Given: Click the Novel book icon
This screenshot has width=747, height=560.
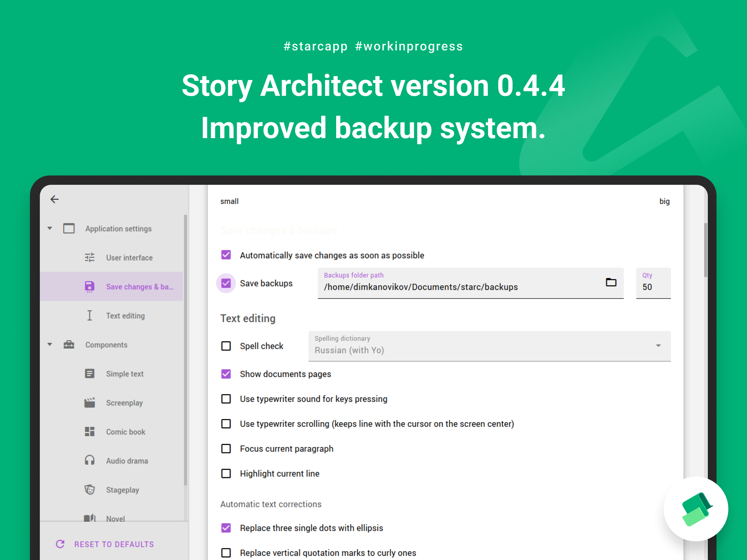Looking at the screenshot, I should point(90,518).
